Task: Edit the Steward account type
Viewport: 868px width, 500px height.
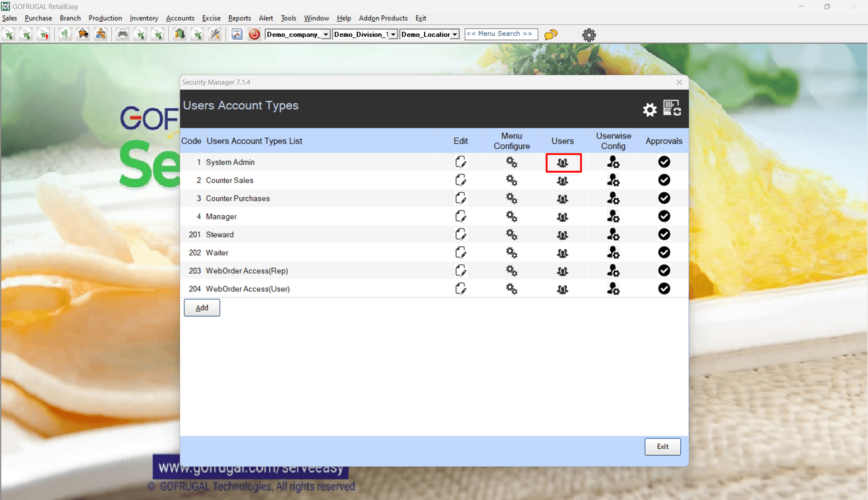Action: click(460, 234)
